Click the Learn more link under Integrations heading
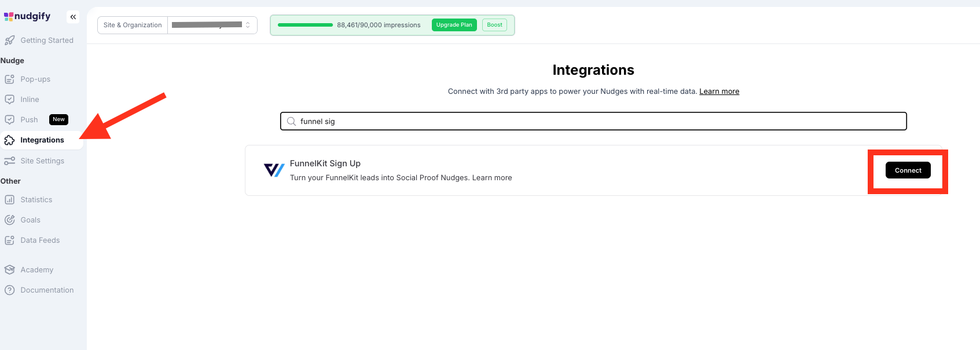The height and width of the screenshot is (350, 980). pos(719,92)
